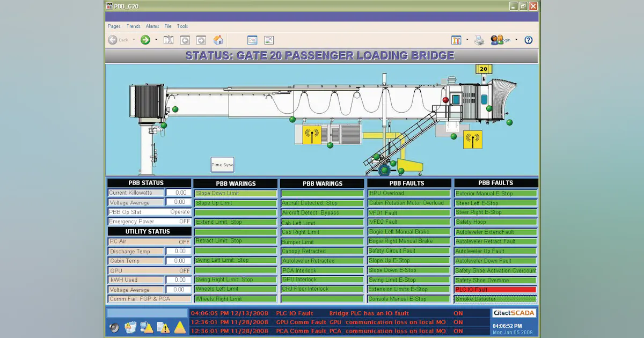
Task: Select the red PLC IO Fault indicator
Action: 495,290
